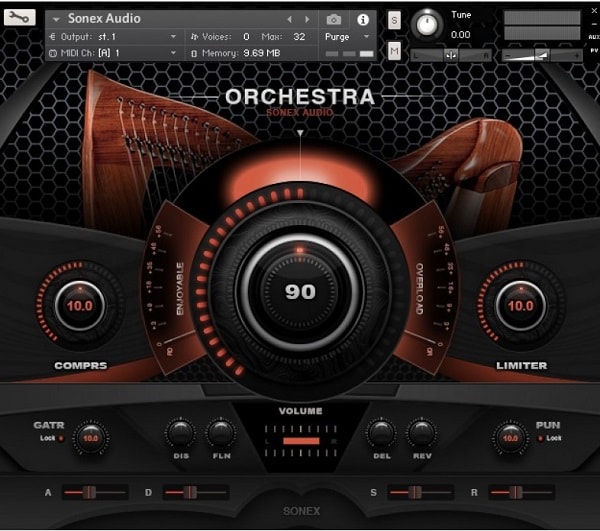Viewport: 600px width, 531px height.
Task: Click the DEL delay knob
Action: pyautogui.click(x=381, y=433)
